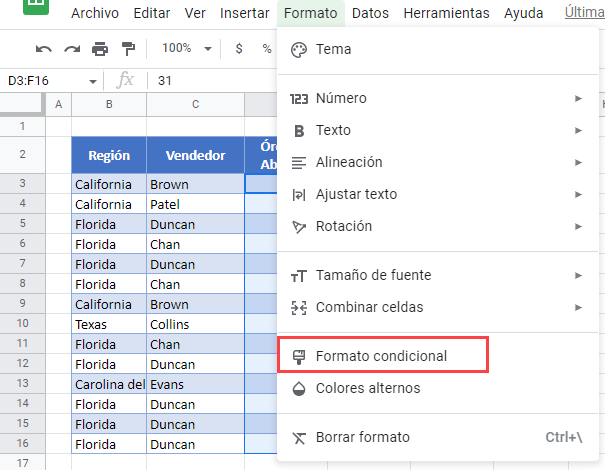Image resolution: width=605 pixels, height=470 pixels.
Task: Close the open Formato menu
Action: pyautogui.click(x=311, y=13)
